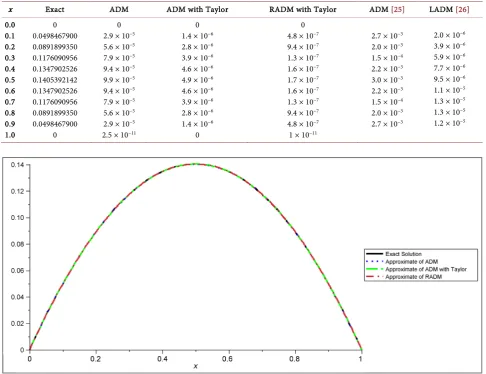The width and height of the screenshot is (486, 374).
Task: Select LADM value 2.0 in row 0.1
Action: (449, 35)
